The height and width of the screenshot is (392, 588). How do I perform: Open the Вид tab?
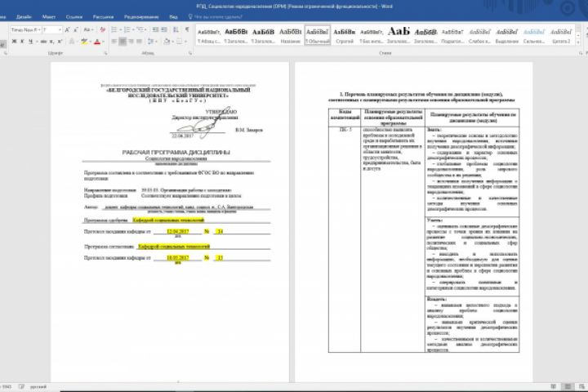[173, 17]
